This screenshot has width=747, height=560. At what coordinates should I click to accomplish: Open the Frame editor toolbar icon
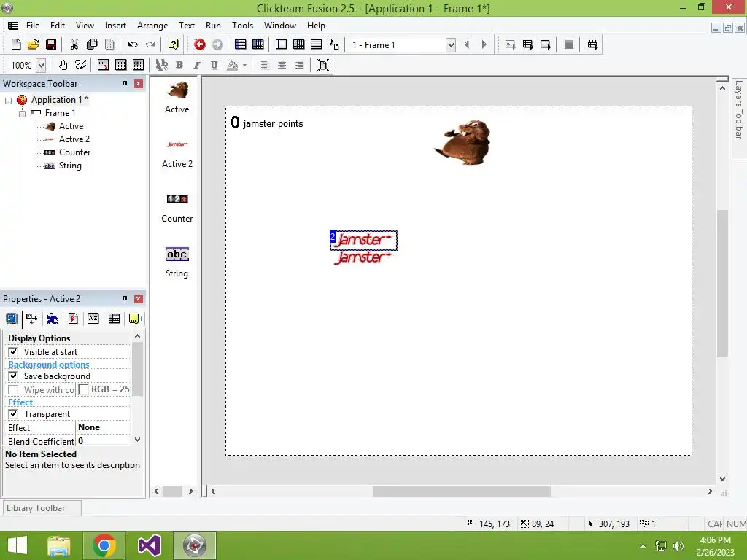(x=282, y=44)
